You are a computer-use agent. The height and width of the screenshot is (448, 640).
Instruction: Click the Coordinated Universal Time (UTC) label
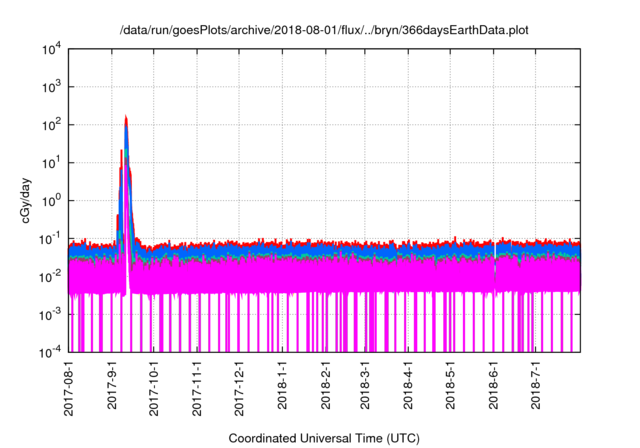tap(324, 439)
